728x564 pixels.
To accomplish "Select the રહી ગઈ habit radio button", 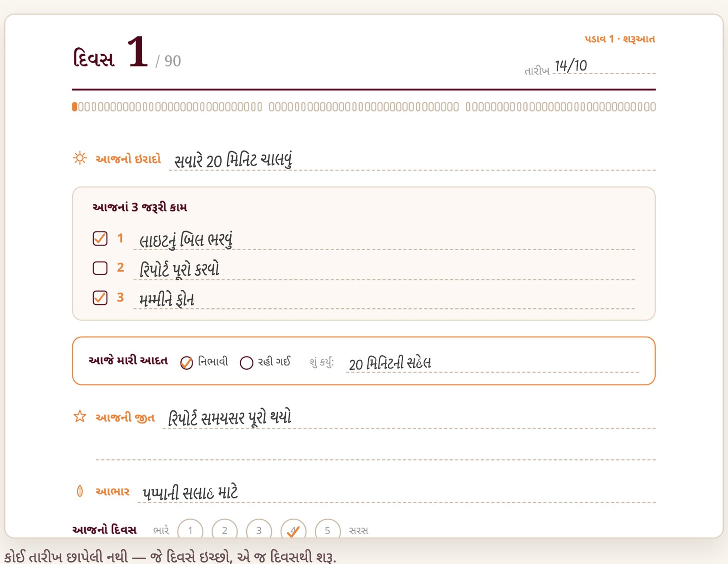I will coord(246,363).
